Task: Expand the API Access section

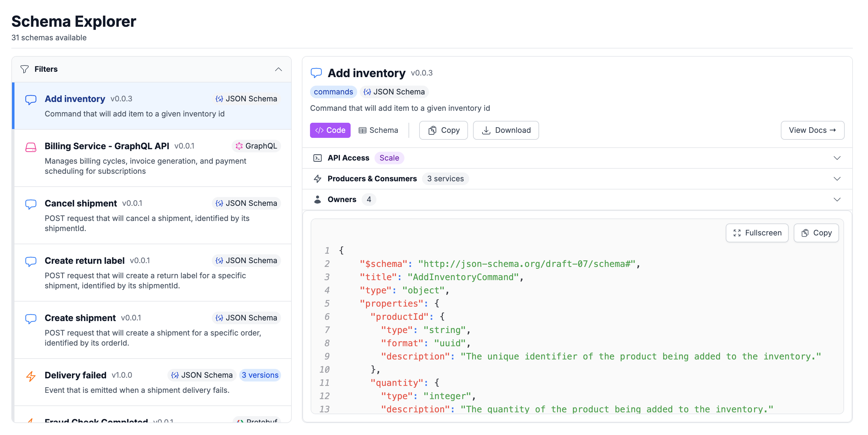Action: tap(837, 158)
